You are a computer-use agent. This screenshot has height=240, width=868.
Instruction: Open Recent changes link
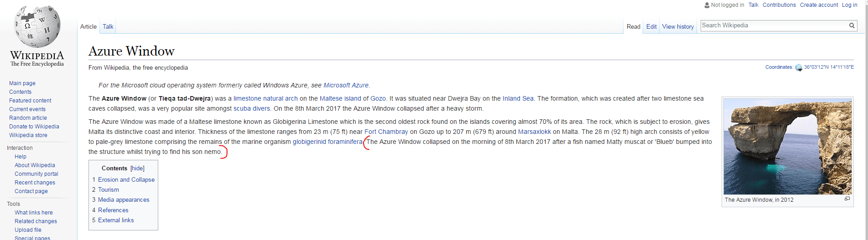pos(35,183)
